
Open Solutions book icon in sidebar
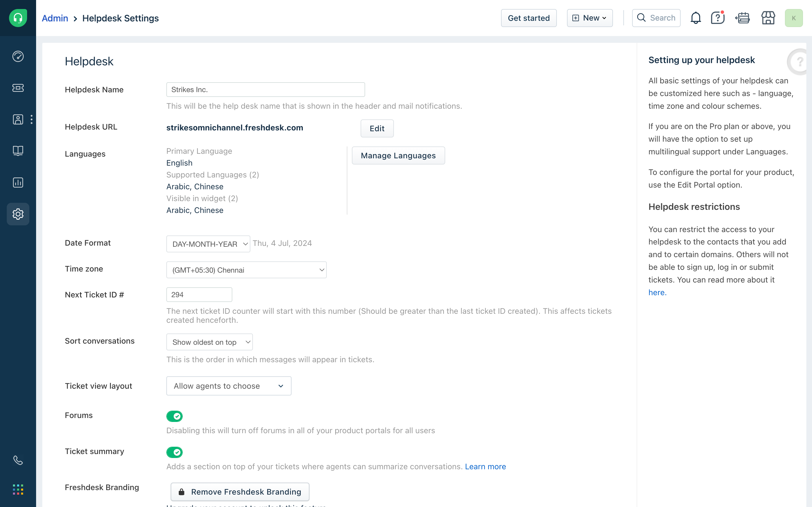point(18,151)
